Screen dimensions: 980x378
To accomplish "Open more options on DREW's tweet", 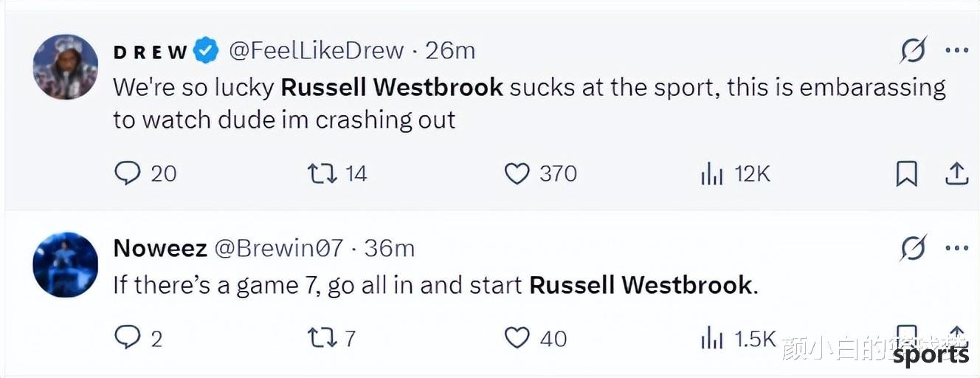I will coord(957,50).
